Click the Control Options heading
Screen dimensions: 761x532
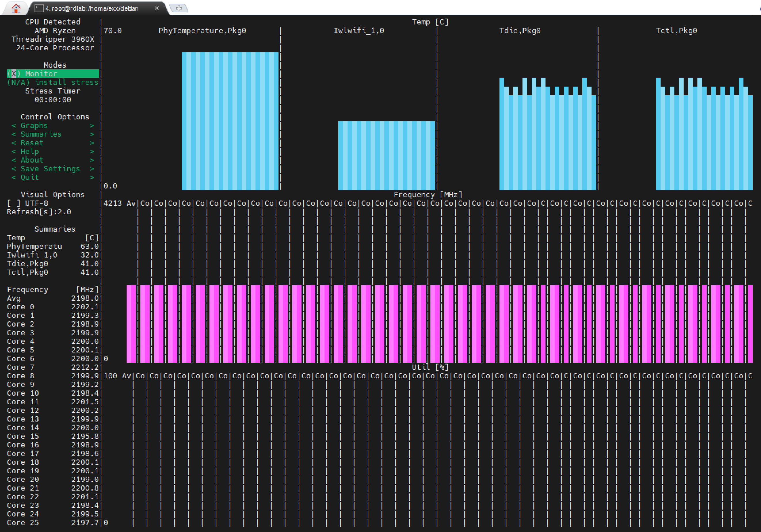[x=55, y=117]
